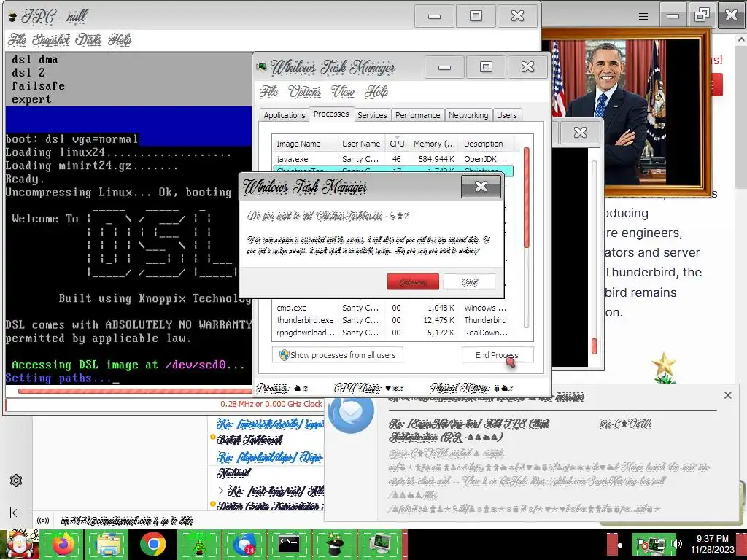Switch to the Services tab
Viewport: 747px width, 560px height.
pos(372,115)
